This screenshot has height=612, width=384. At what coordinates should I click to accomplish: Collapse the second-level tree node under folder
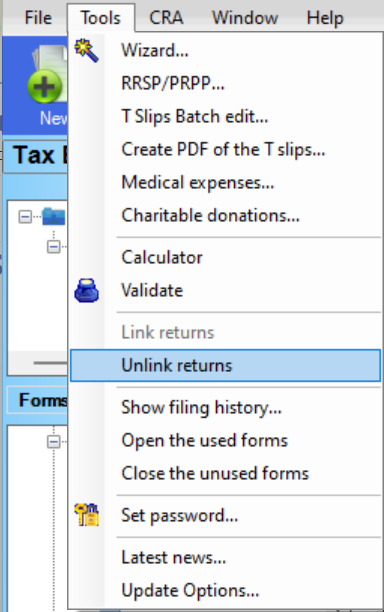click(53, 247)
